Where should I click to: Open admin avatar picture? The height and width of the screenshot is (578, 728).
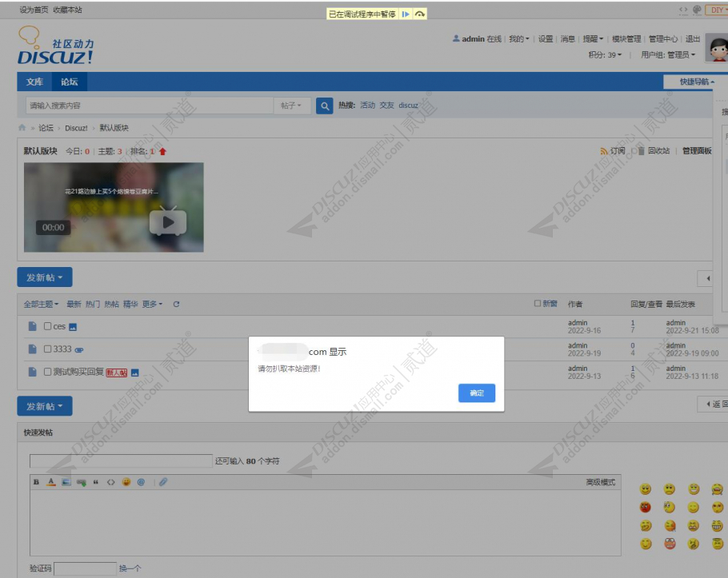(717, 48)
